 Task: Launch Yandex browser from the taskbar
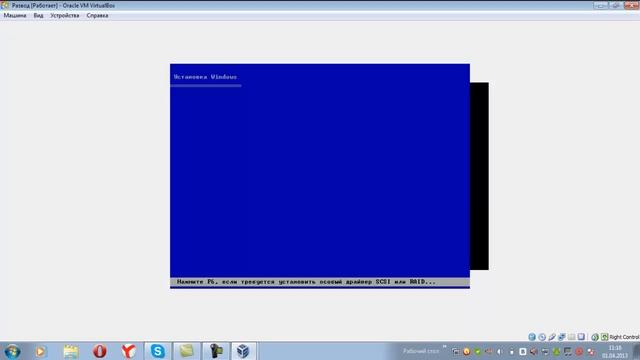(129, 351)
